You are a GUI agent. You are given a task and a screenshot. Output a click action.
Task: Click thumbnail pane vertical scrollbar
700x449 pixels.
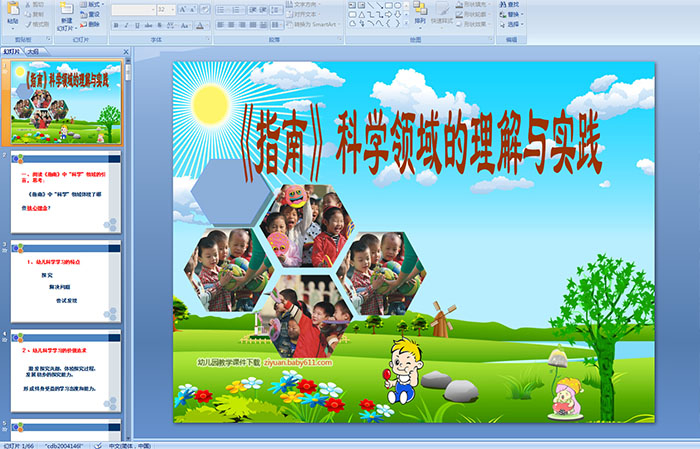point(129,250)
